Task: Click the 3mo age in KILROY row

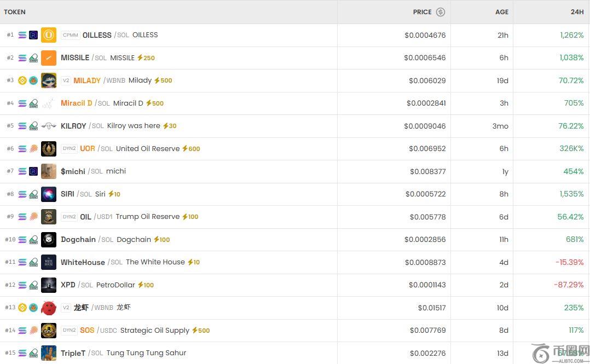Action: pyautogui.click(x=500, y=126)
